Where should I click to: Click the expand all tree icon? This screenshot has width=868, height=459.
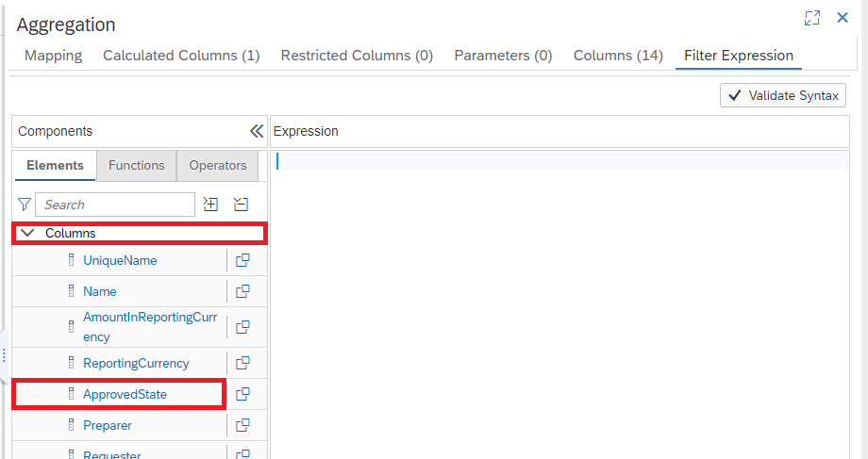[x=210, y=205]
